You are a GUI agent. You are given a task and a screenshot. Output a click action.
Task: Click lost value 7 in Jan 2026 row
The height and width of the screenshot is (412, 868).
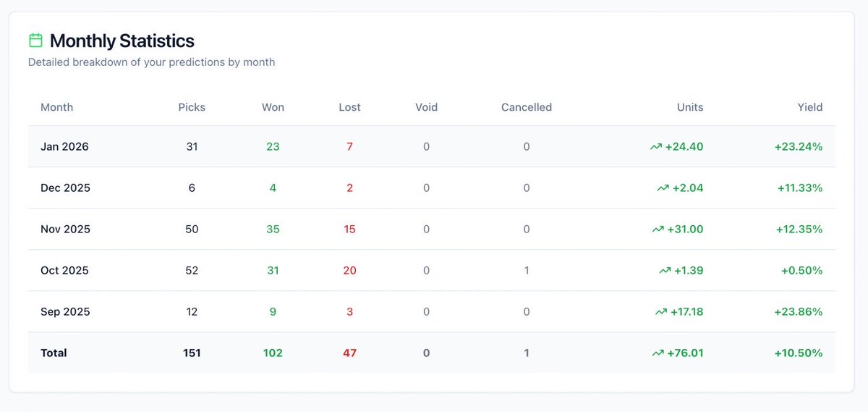(349, 146)
